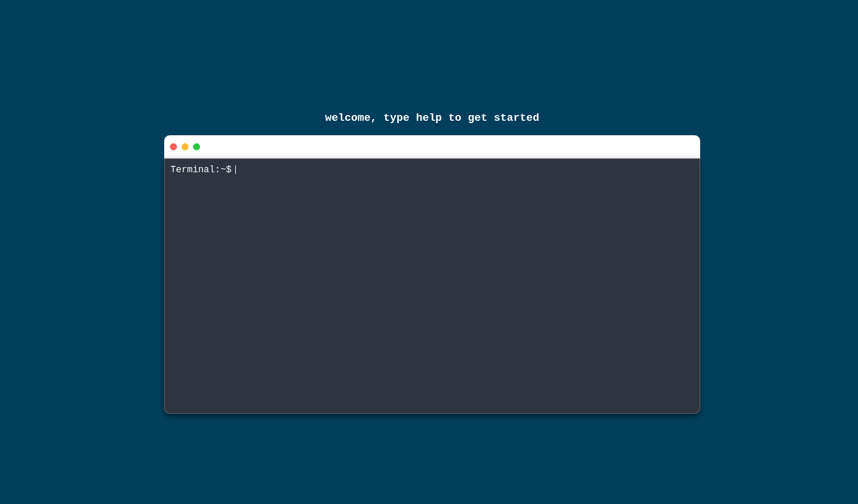Screen dimensions: 858x504
Task: Click the dark terminal body area
Action: pyautogui.click(x=432, y=289)
